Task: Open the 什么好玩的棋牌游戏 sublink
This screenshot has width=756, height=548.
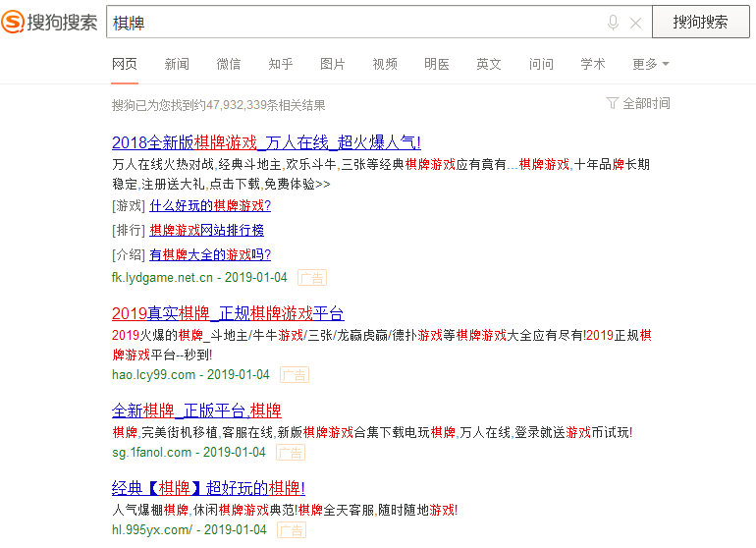Action: (210, 206)
